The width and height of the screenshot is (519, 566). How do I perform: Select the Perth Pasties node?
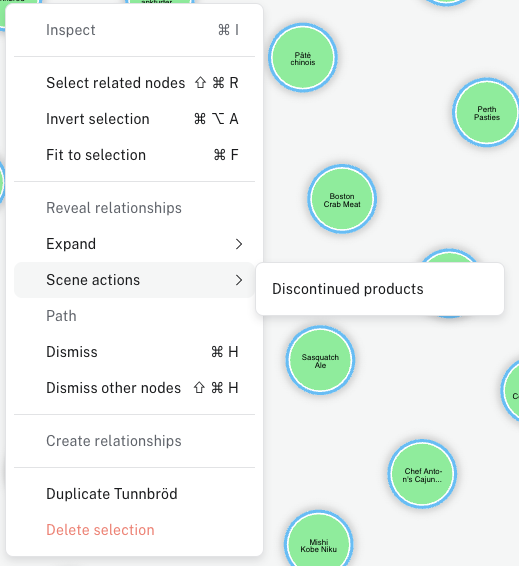(487, 112)
